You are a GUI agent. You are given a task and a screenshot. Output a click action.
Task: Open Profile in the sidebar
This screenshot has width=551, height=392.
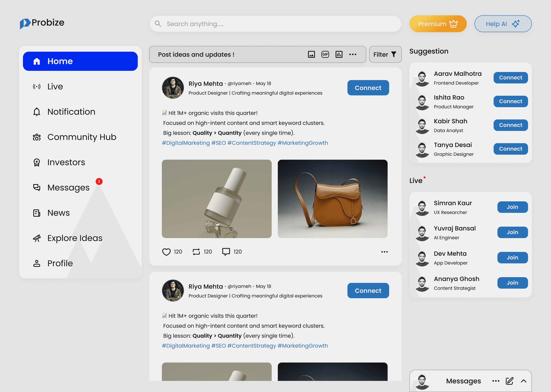tap(80, 263)
